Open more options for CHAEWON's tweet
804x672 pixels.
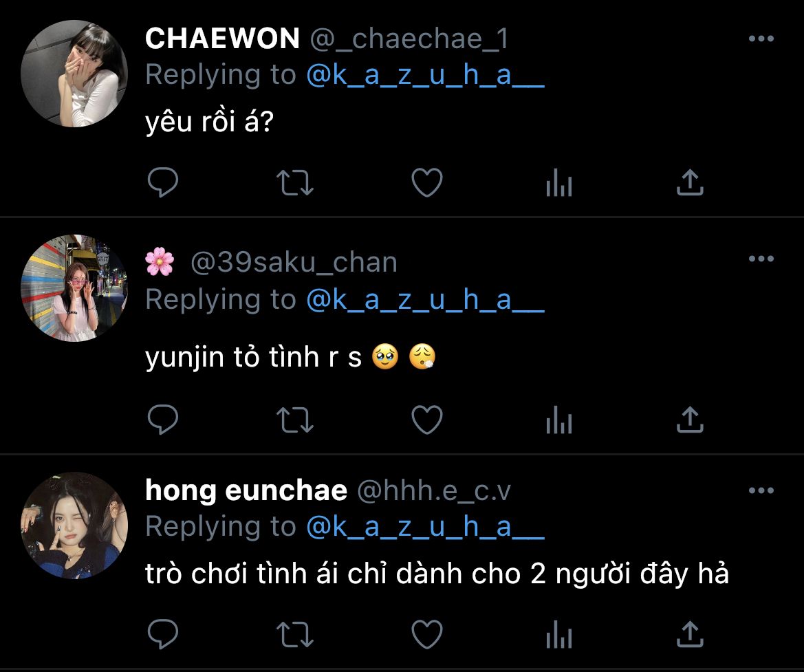[x=761, y=39]
